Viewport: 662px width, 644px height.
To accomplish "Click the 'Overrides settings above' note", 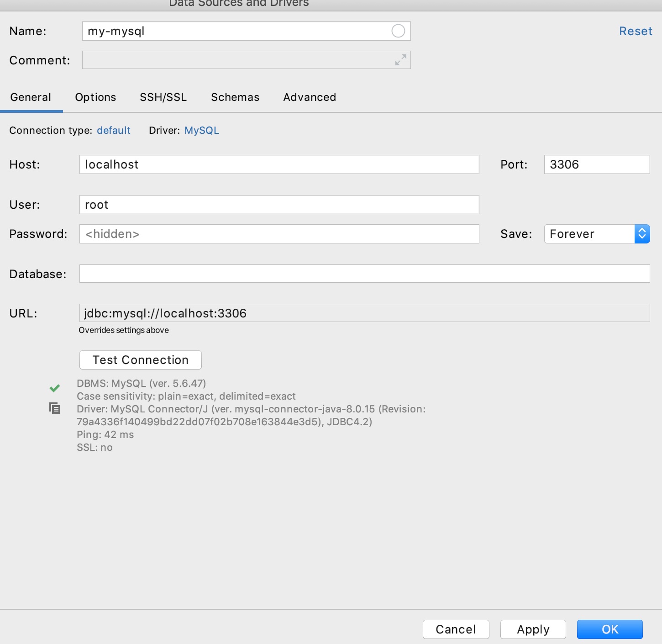I will click(x=124, y=330).
